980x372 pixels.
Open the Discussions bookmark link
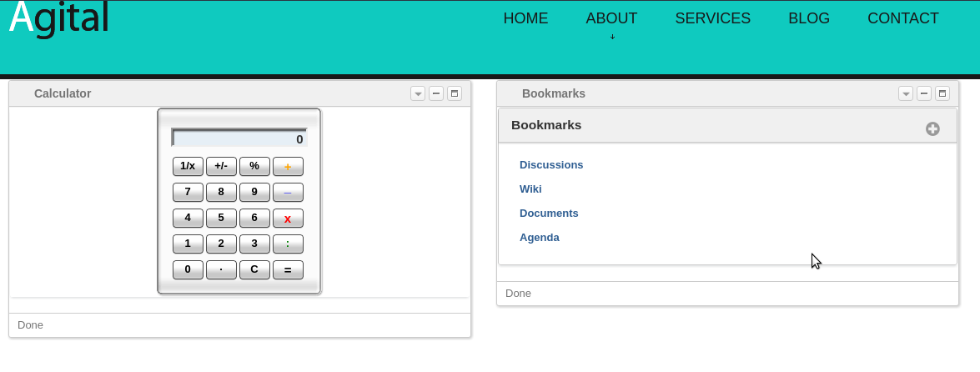pyautogui.click(x=551, y=165)
